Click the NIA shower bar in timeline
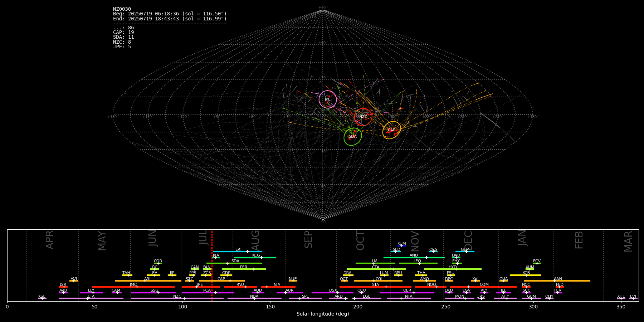The height and width of the screenshot is (322, 644). [278, 287]
